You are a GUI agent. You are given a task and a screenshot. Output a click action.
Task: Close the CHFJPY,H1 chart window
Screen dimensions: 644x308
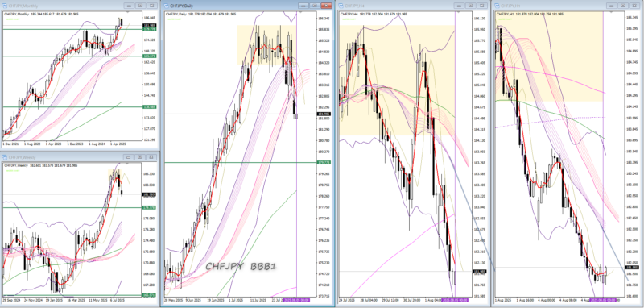[x=635, y=6]
